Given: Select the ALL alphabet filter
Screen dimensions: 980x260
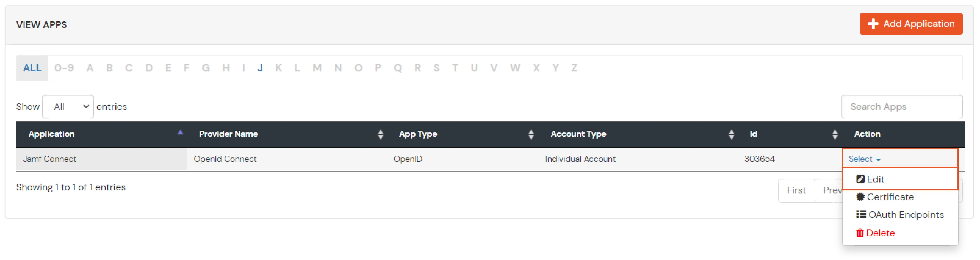Looking at the screenshot, I should tap(32, 68).
